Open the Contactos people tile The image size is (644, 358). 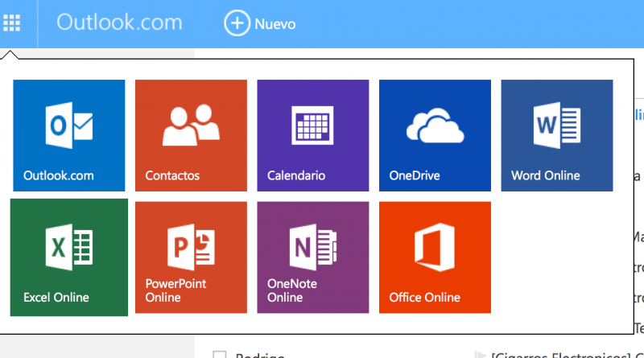click(x=191, y=135)
